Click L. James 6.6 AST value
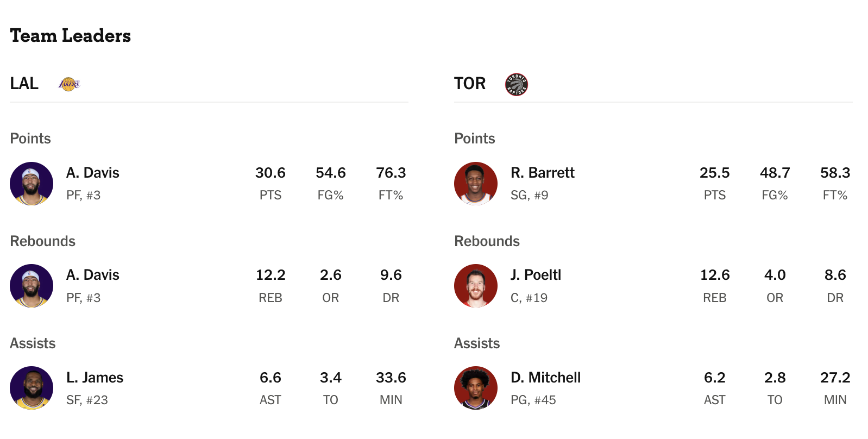 click(271, 378)
